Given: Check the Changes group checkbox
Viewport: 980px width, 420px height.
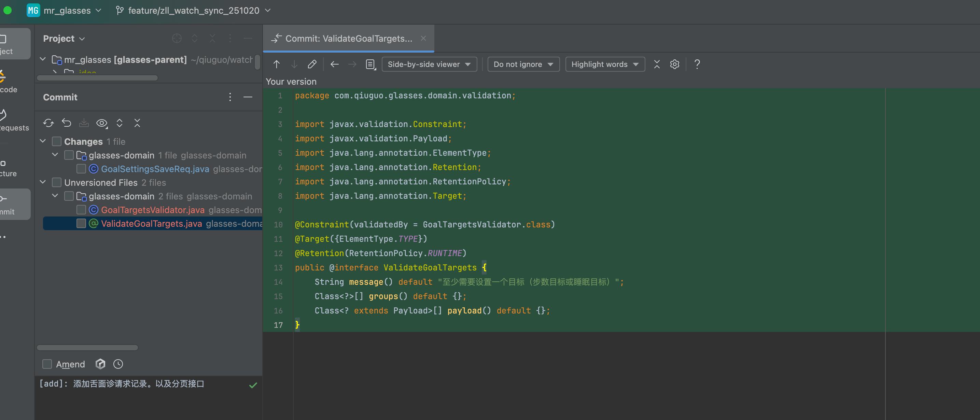Looking at the screenshot, I should 57,141.
